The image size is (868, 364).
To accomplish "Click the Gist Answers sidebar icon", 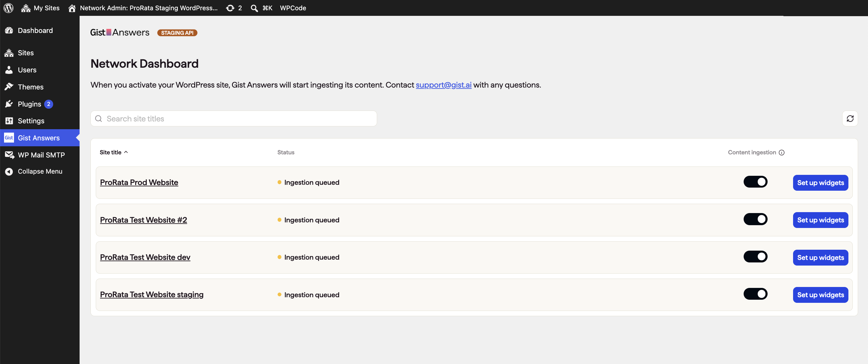I will tap(9, 138).
